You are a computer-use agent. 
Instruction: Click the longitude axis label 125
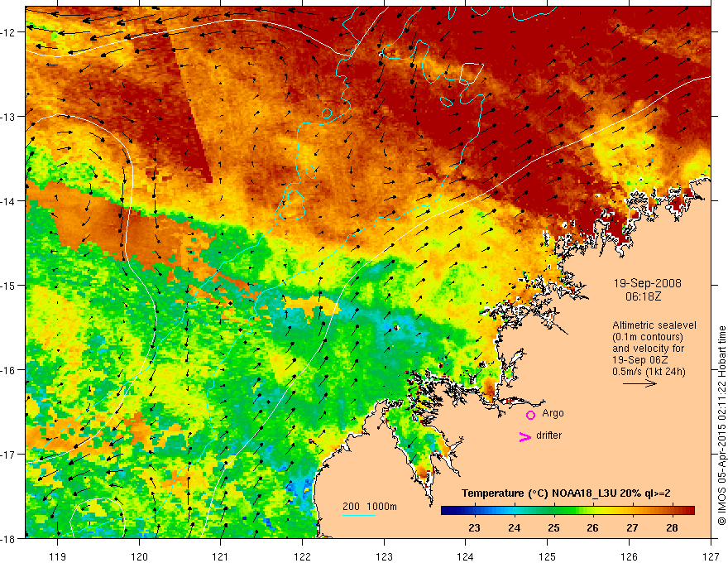coord(548,556)
